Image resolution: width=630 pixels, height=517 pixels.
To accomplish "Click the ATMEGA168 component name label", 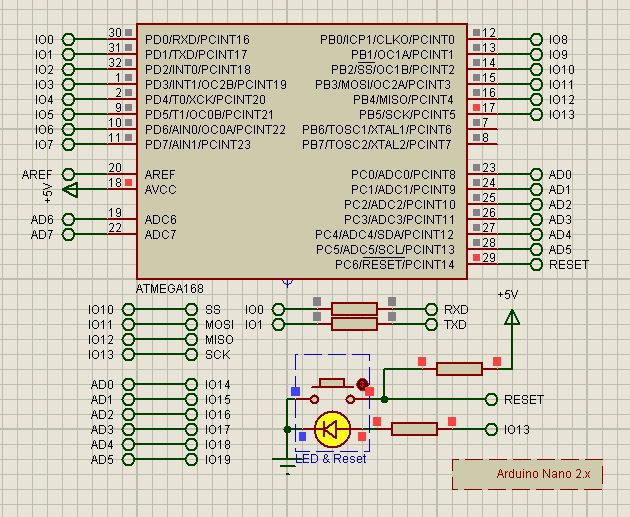I will (170, 289).
